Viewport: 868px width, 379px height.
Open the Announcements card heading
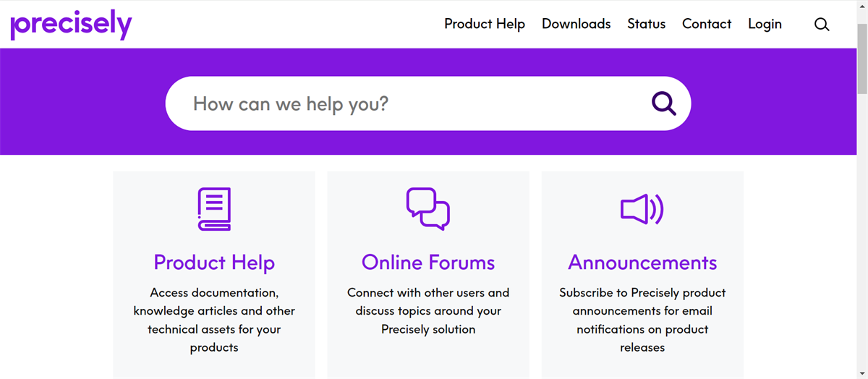pyautogui.click(x=642, y=262)
